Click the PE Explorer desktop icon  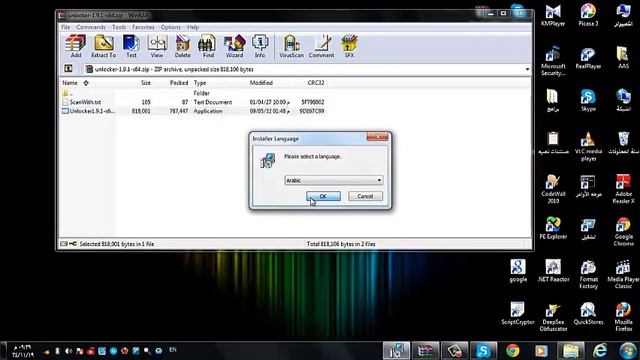[x=553, y=228]
